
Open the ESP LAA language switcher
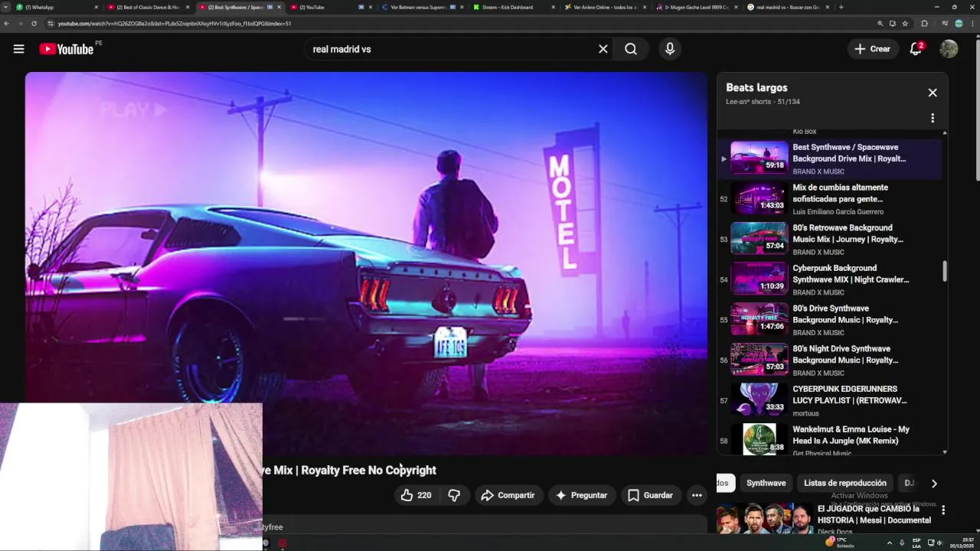tap(916, 543)
